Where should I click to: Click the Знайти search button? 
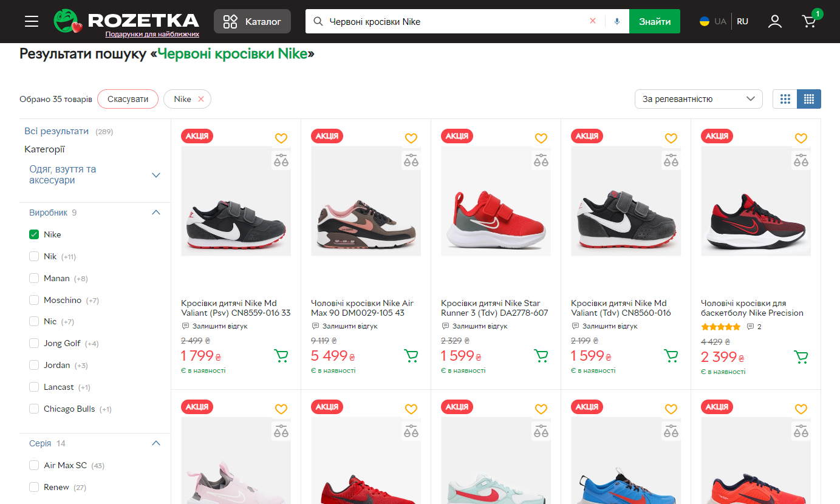(655, 21)
